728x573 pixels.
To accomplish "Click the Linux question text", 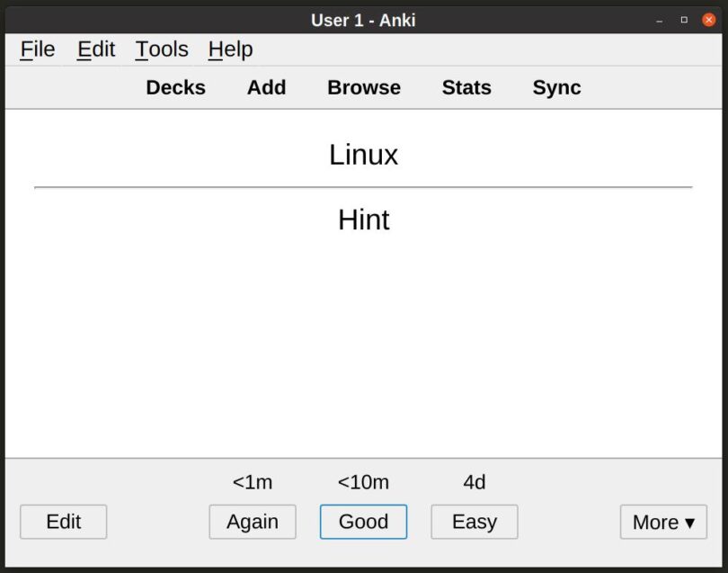I will 363,155.
